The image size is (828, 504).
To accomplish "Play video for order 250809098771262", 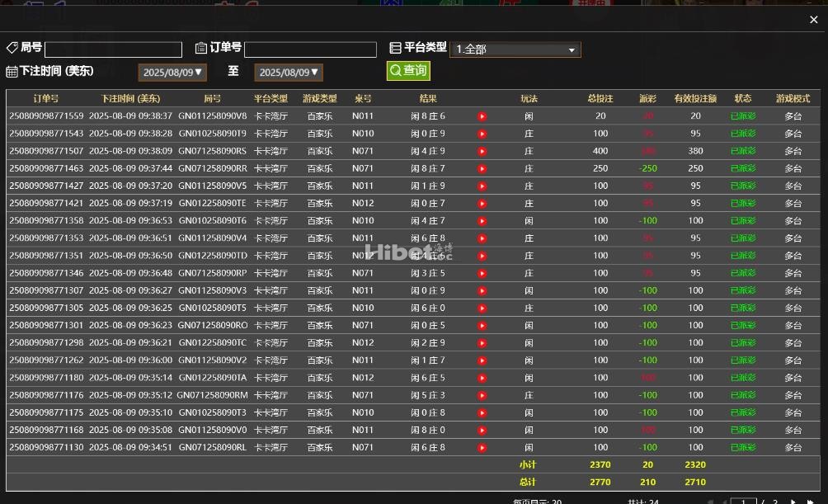I will (482, 360).
